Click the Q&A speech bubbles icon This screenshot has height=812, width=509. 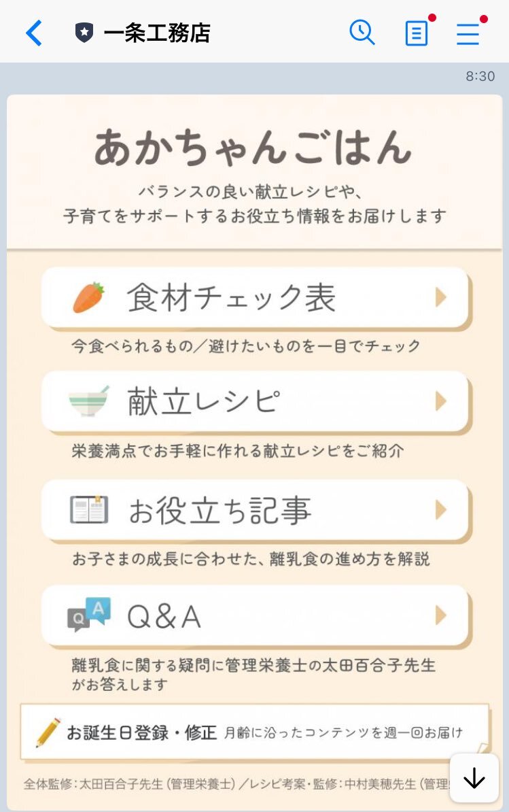click(x=89, y=615)
